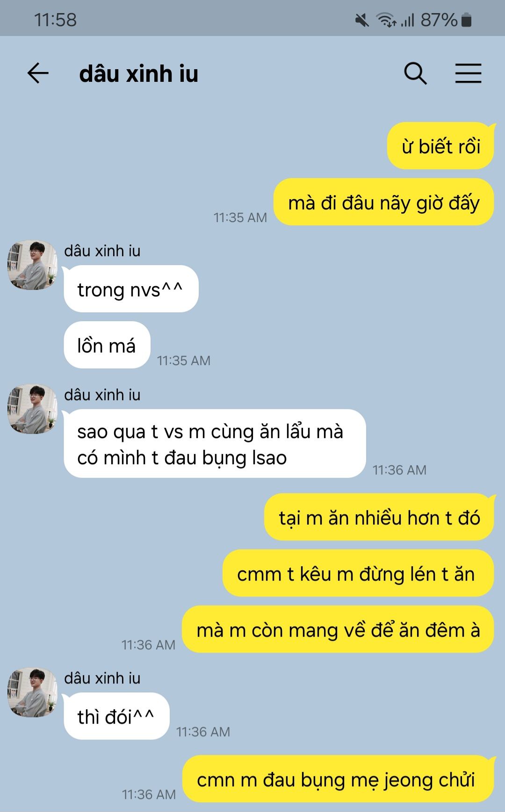Select the 'ừ biết rồi' message bubble

441,146
